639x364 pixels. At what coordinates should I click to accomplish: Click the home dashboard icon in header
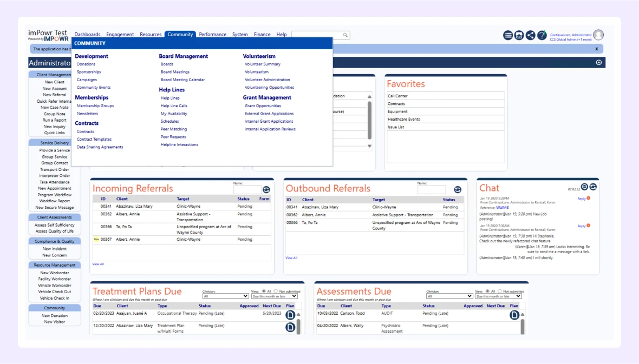tap(519, 35)
